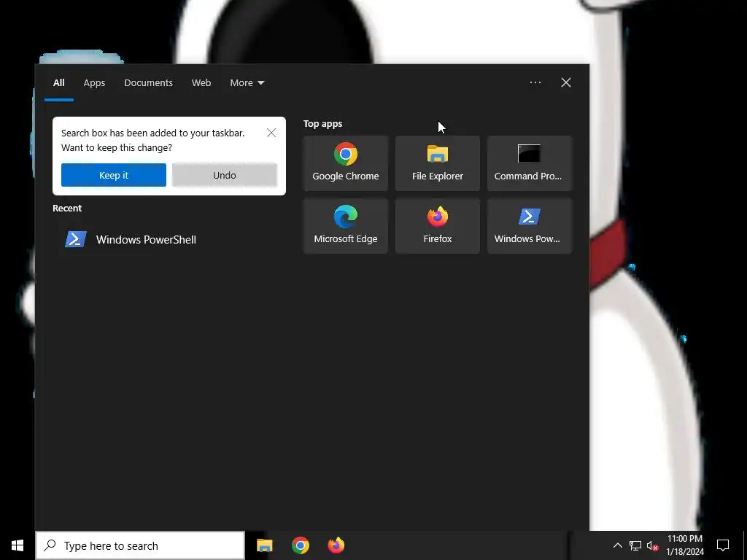This screenshot has height=560, width=747.
Task: Dismiss the search box notification
Action: tap(271, 133)
